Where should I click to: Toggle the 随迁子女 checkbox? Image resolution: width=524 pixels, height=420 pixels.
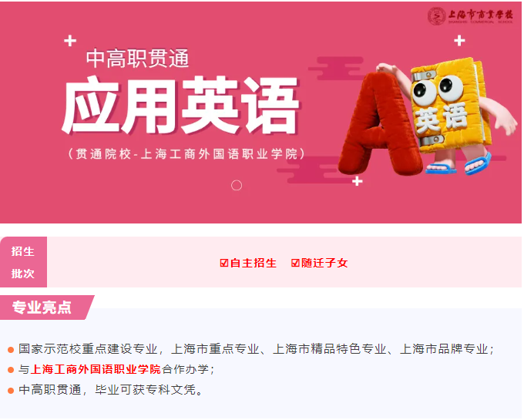coord(295,264)
